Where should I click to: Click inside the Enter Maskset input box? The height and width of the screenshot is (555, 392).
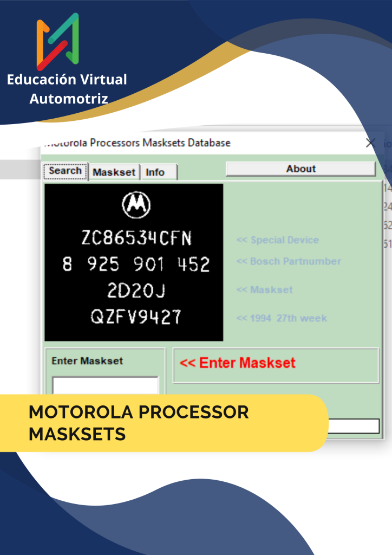tap(105, 385)
